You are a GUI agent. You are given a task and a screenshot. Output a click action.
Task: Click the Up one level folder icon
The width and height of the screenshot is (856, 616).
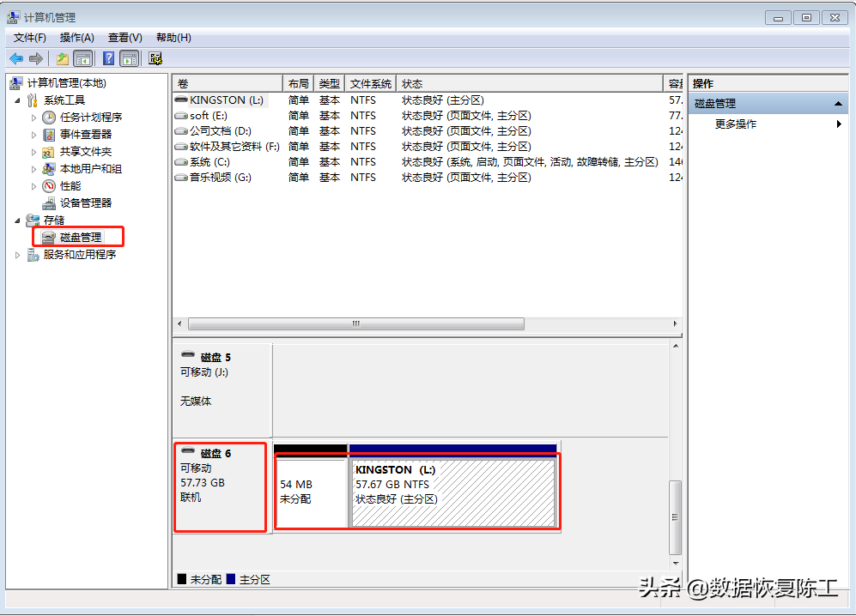click(63, 58)
